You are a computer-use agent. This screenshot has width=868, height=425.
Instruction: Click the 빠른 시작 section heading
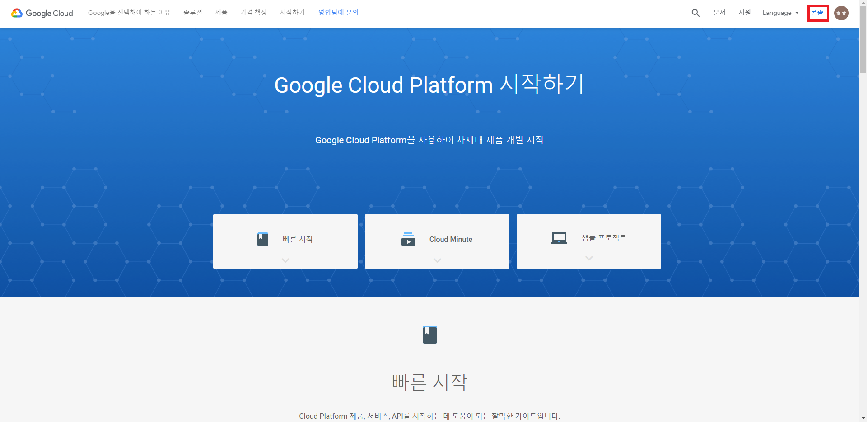pos(429,382)
